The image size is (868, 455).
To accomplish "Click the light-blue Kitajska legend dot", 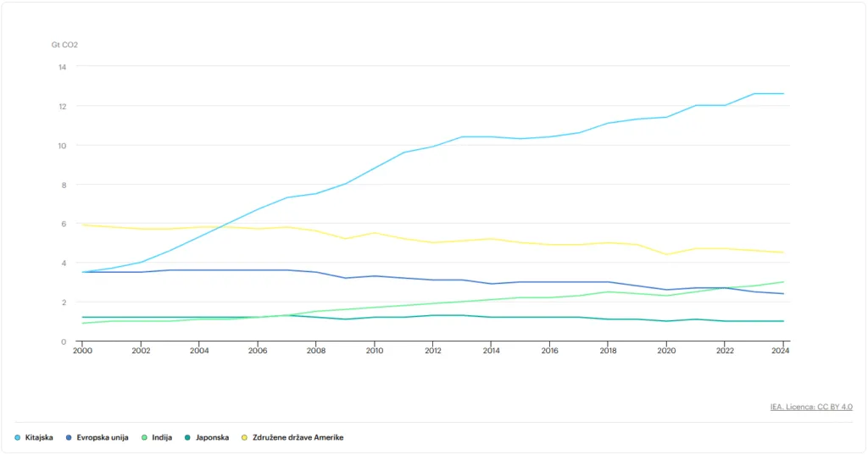I will click(18, 437).
